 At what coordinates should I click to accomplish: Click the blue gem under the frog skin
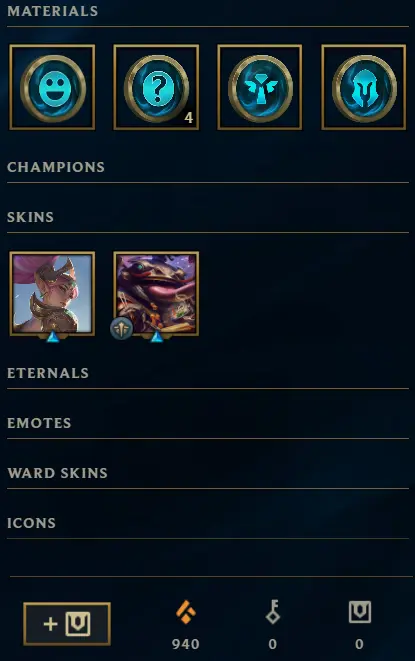(x=156, y=336)
